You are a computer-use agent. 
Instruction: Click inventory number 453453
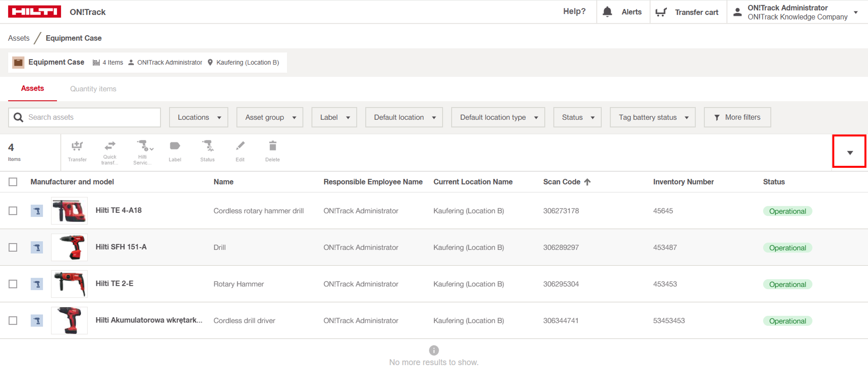(665, 284)
